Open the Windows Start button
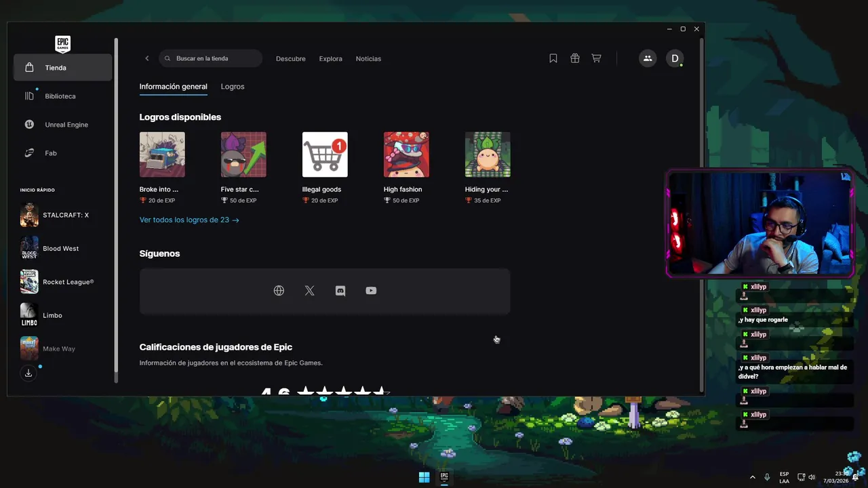The width and height of the screenshot is (868, 488). point(424,477)
